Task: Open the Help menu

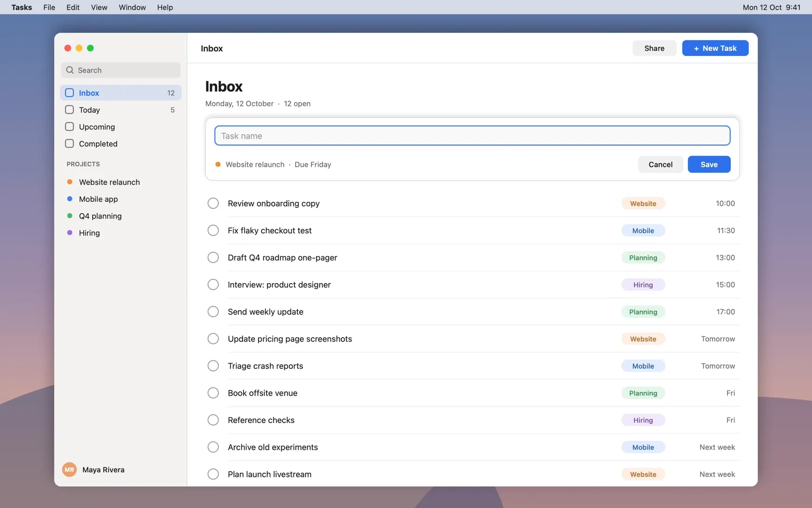Action: click(165, 7)
